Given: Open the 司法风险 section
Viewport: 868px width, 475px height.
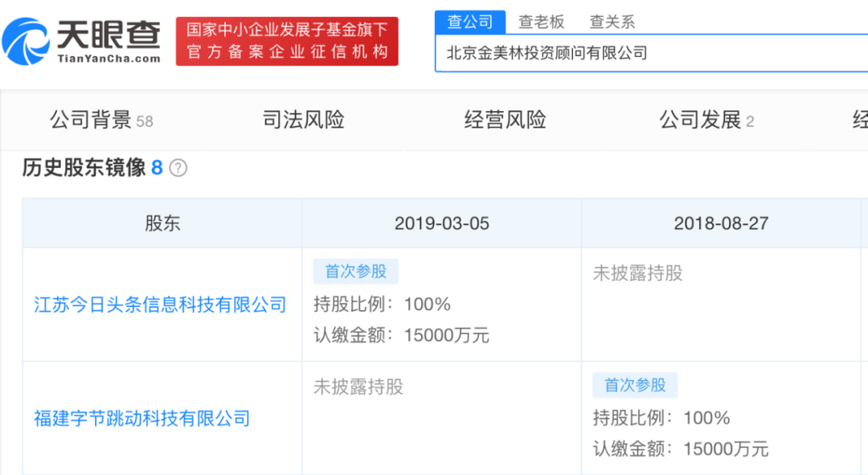Looking at the screenshot, I should pos(301,119).
